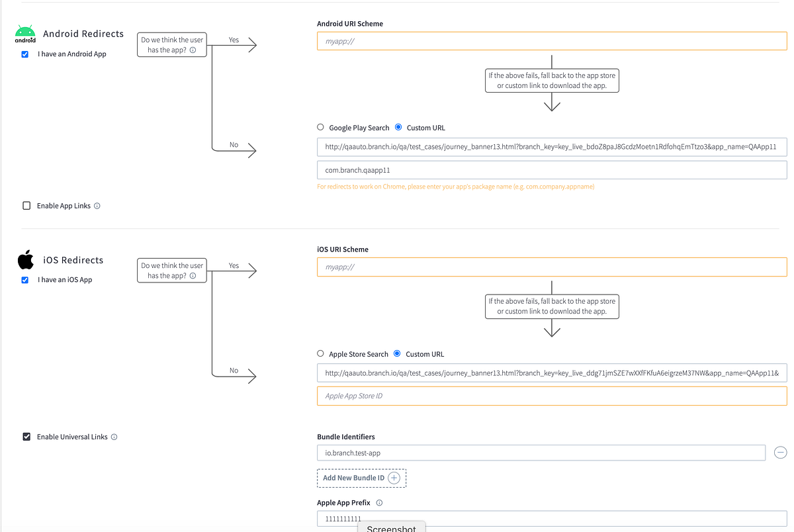Click the Apple logo icon
794x532 pixels.
point(25,260)
